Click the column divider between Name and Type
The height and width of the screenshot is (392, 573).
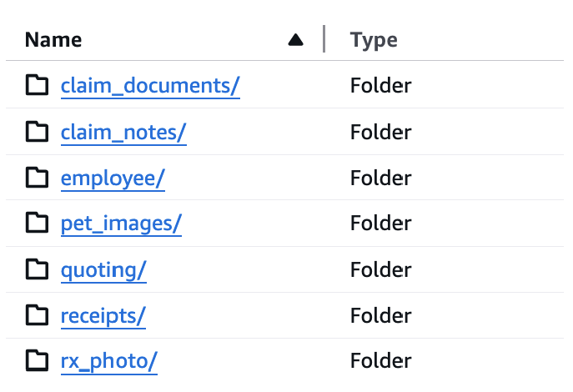point(324,39)
